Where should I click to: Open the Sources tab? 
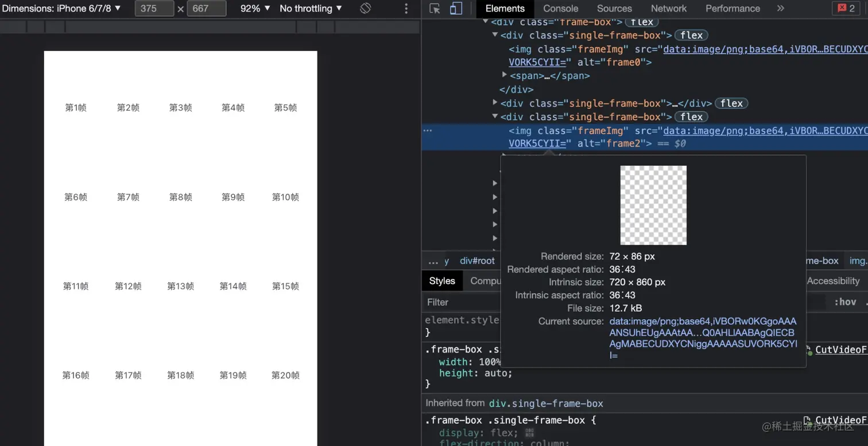click(614, 9)
